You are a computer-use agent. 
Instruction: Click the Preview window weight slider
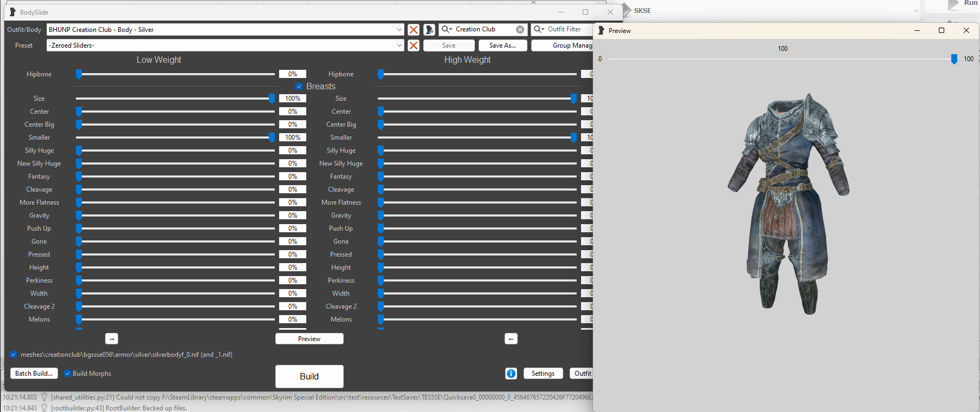click(783, 59)
